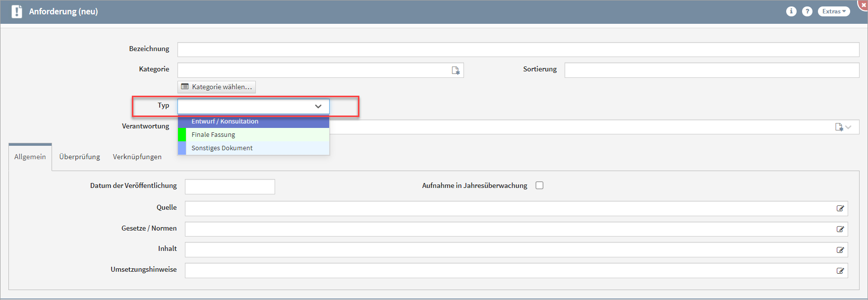Click the Kategorie wählen button

point(217,87)
